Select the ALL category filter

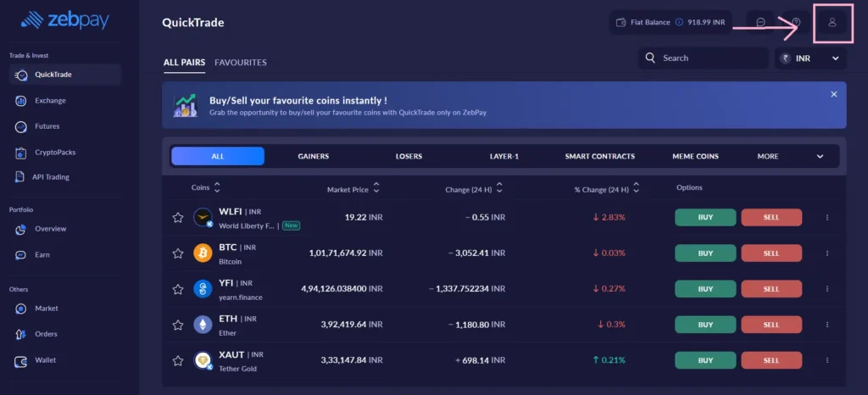218,156
